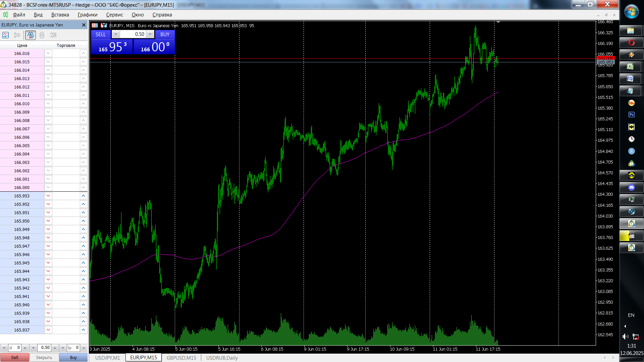The image size is (644, 362).
Task: Click buy up arrow at price 165.953
Action: (x=84, y=196)
